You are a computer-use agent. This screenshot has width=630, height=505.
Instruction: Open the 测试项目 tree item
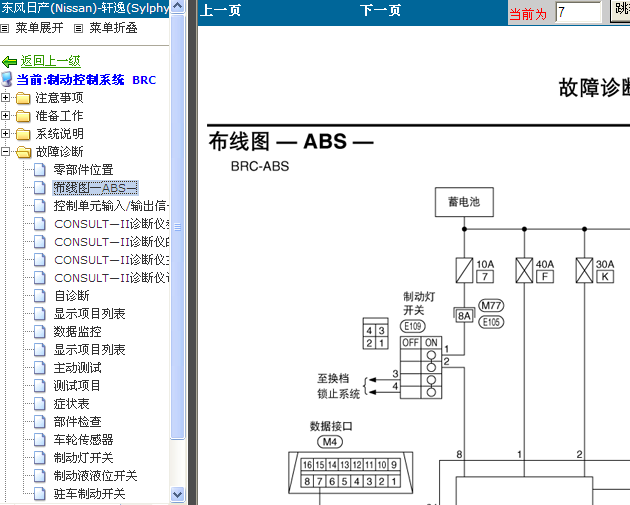pyautogui.click(x=77, y=386)
